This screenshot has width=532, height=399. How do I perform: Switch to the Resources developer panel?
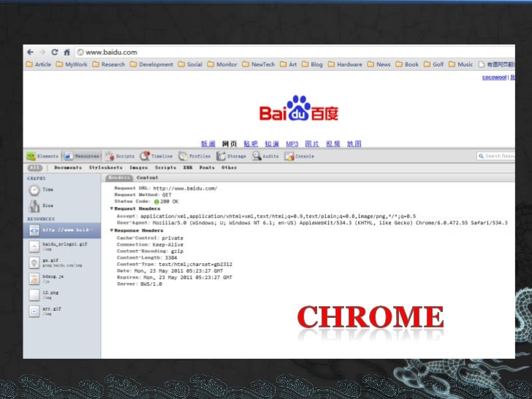pyautogui.click(x=82, y=156)
